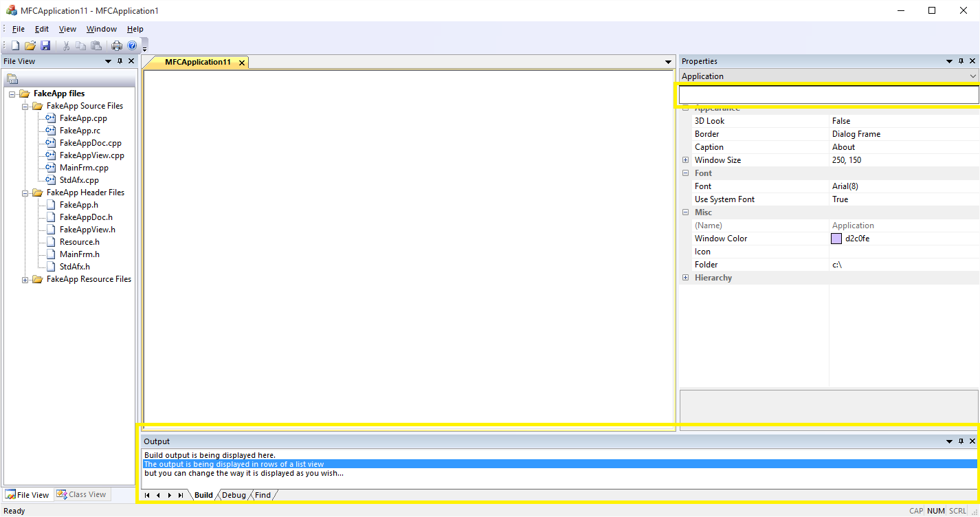Collapse the Font property category
Image resolution: width=980 pixels, height=517 pixels.
tap(685, 173)
